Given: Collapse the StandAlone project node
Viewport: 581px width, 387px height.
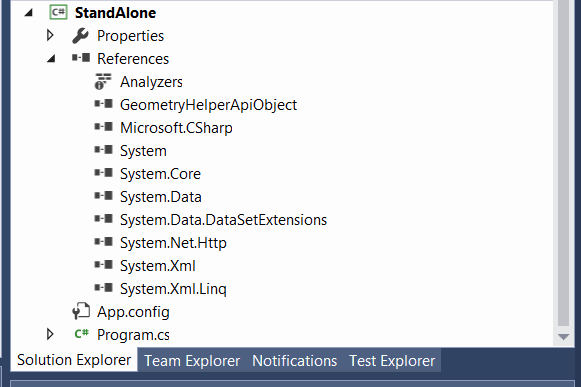Looking at the screenshot, I should tap(29, 13).
